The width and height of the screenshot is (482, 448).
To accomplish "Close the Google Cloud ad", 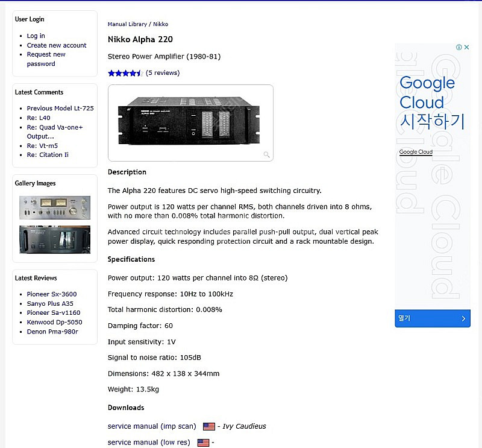I will point(466,47).
